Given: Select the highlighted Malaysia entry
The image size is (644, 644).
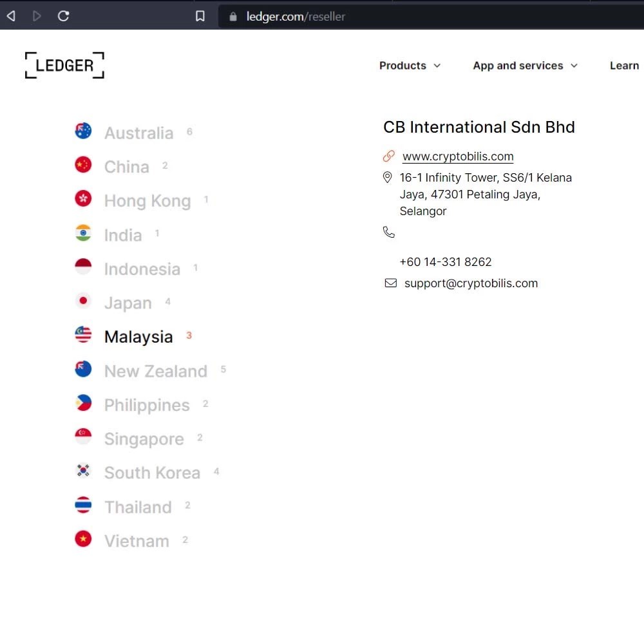Looking at the screenshot, I should point(138,337).
